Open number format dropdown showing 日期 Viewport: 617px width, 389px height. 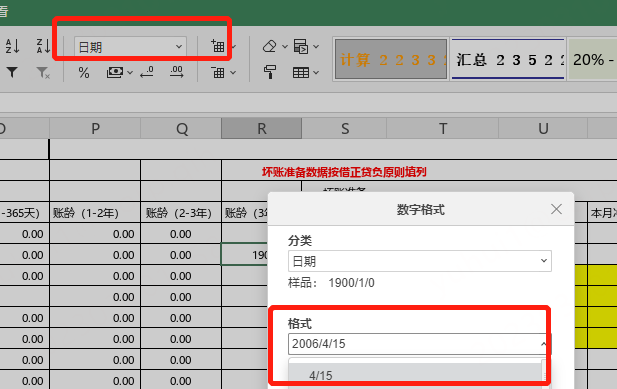130,47
